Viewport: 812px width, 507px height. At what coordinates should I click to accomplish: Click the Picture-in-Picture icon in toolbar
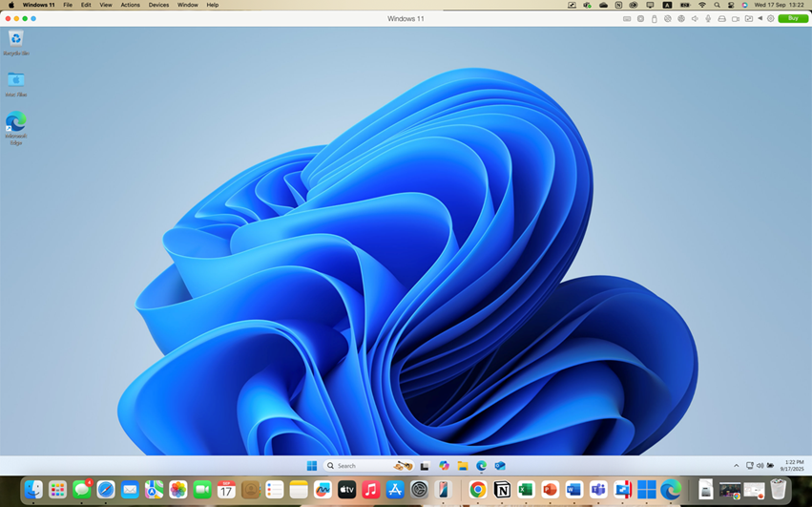(x=749, y=19)
